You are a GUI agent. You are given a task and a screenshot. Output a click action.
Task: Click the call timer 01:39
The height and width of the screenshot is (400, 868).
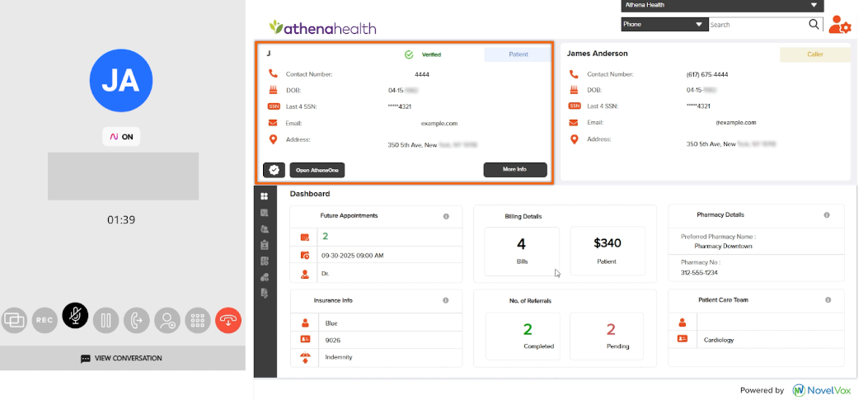121,220
